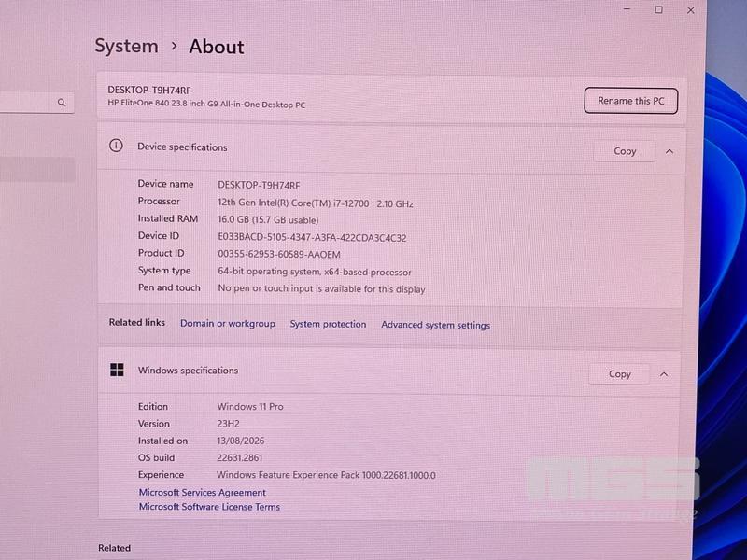Collapse the Windows specifications section

[x=664, y=374]
